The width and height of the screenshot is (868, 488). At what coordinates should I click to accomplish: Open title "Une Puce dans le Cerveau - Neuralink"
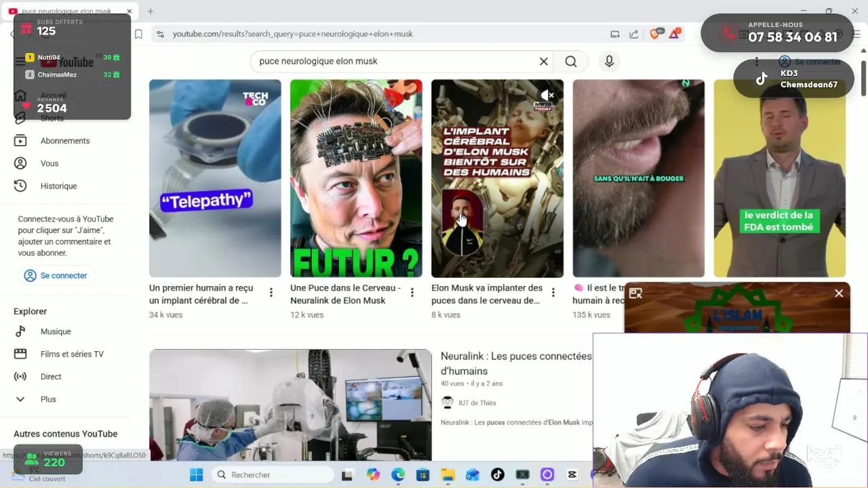point(345,294)
